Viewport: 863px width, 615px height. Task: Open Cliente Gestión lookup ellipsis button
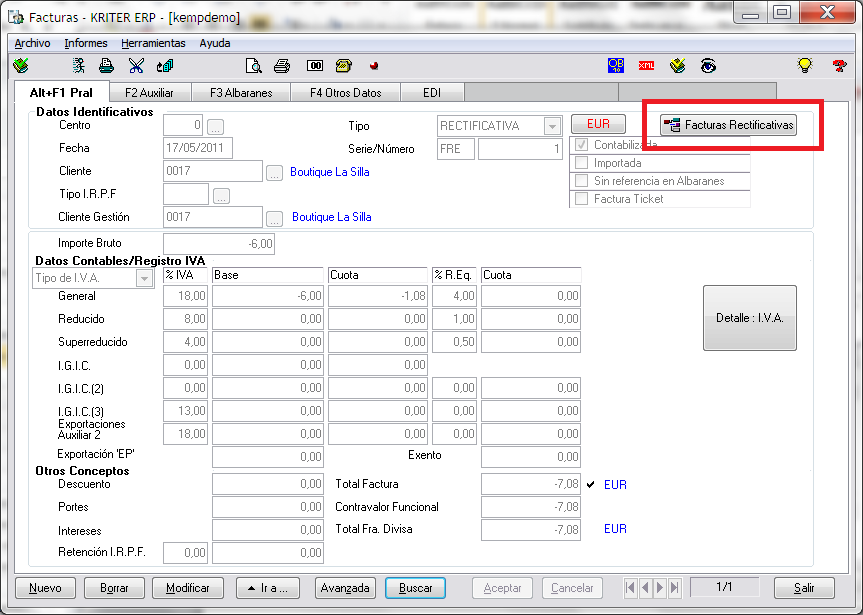click(274, 219)
